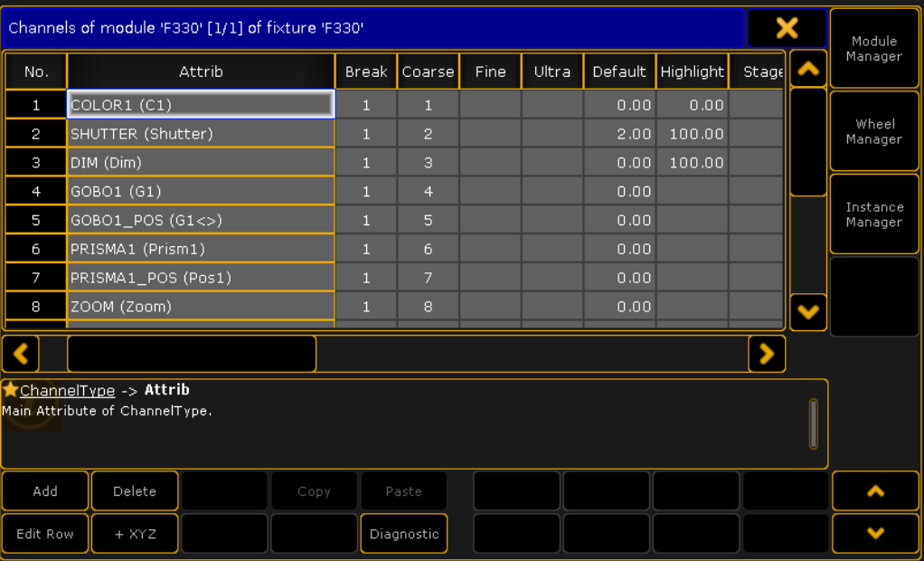Select the DIM (Dim) attribute cell
This screenshot has height=561, width=924.
point(201,163)
